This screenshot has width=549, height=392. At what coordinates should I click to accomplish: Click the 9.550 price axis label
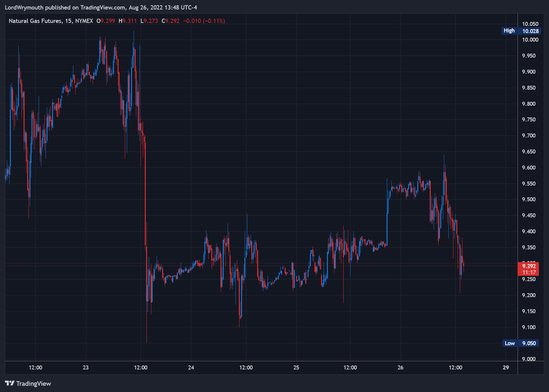(x=529, y=184)
